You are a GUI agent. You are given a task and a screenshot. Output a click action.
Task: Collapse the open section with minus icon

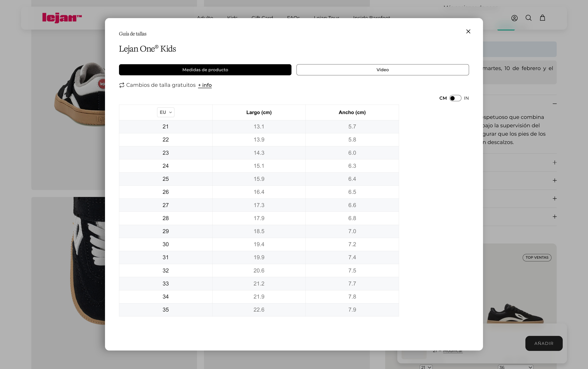click(555, 104)
